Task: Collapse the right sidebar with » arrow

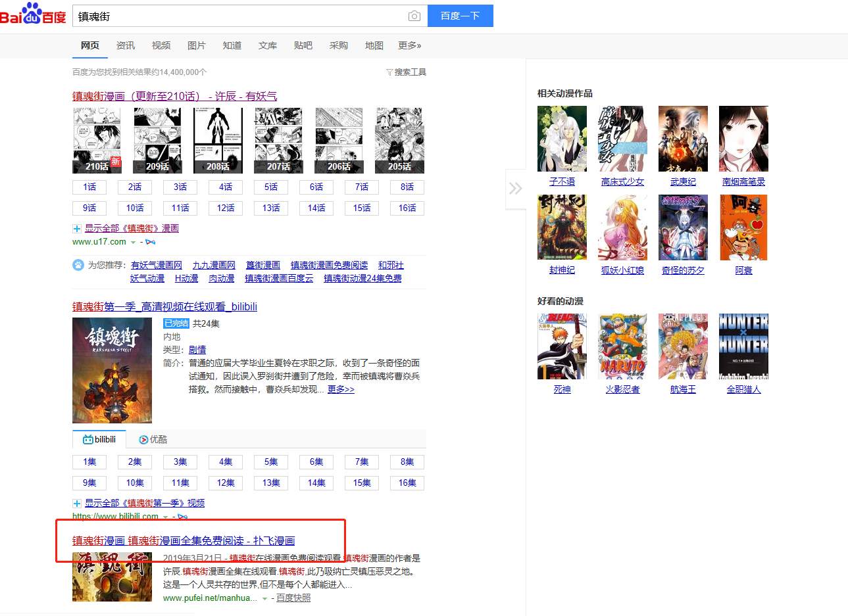Action: tap(516, 189)
